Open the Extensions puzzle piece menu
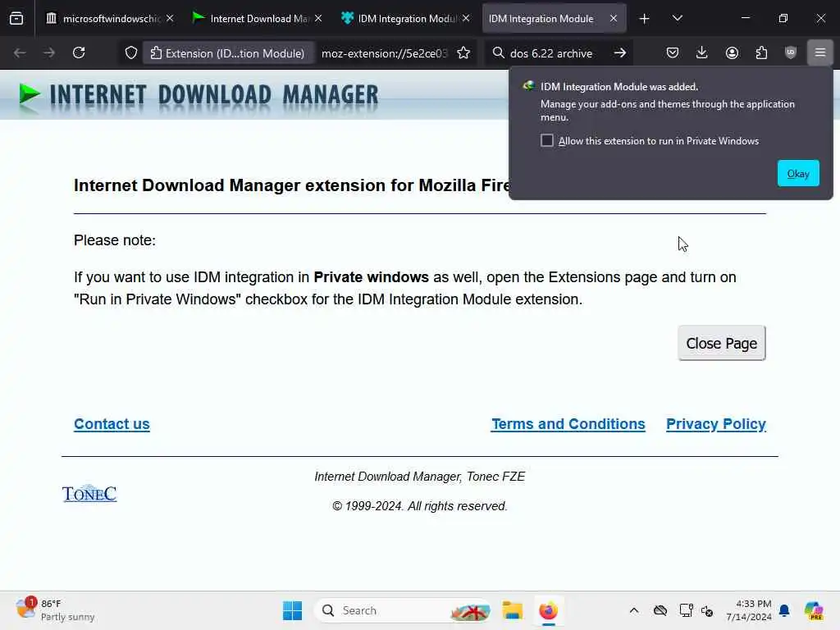 (761, 52)
